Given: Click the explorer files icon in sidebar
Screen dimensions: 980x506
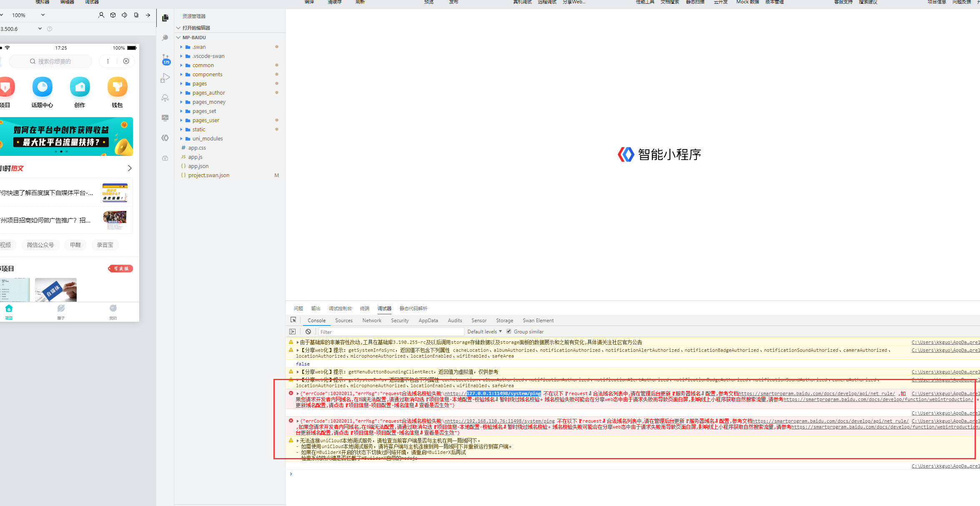Looking at the screenshot, I should point(165,18).
